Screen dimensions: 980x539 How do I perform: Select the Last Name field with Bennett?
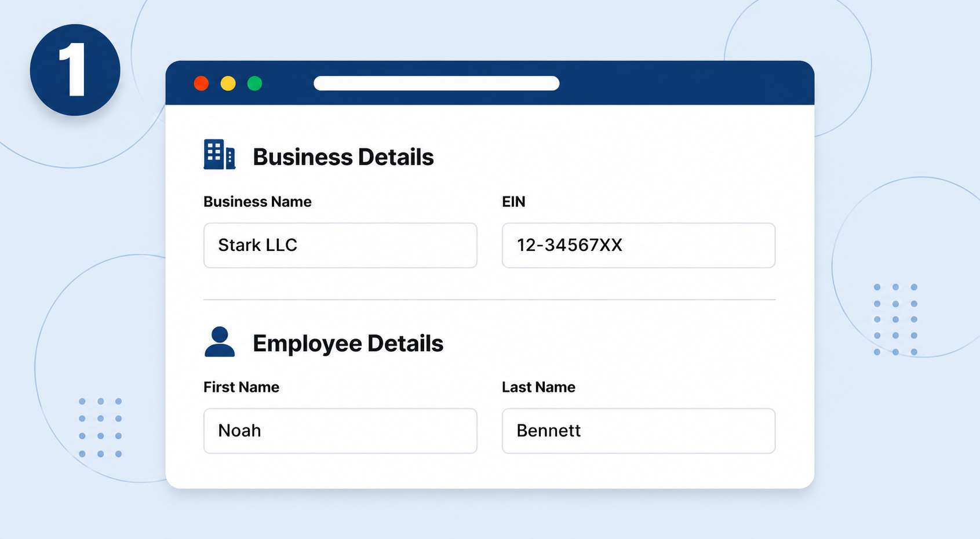pos(639,431)
